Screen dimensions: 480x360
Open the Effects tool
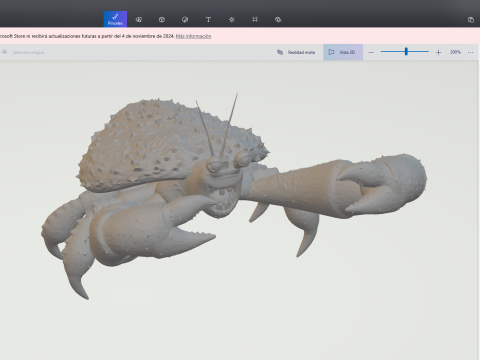[232, 20]
